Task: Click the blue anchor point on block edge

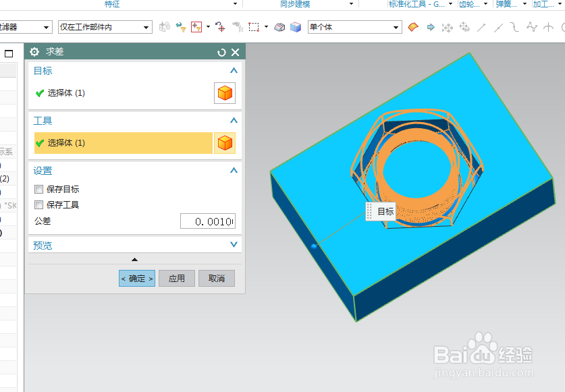Action: pos(314,246)
